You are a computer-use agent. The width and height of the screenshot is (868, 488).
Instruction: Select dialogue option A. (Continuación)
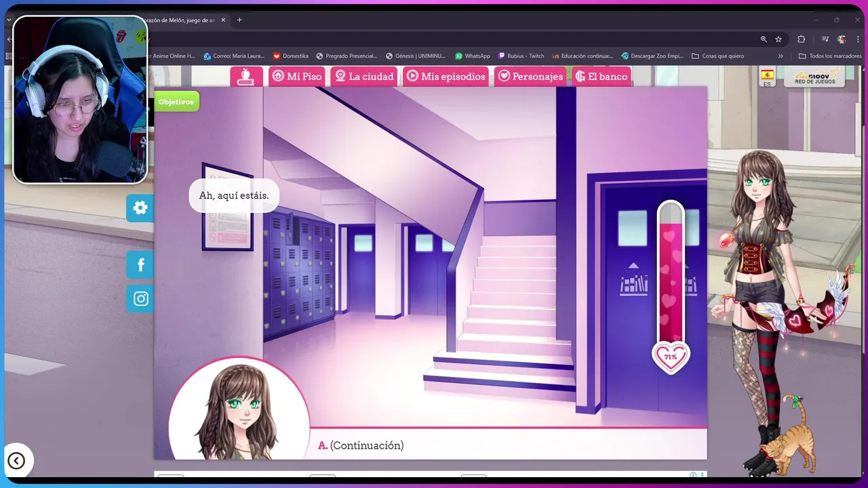361,445
